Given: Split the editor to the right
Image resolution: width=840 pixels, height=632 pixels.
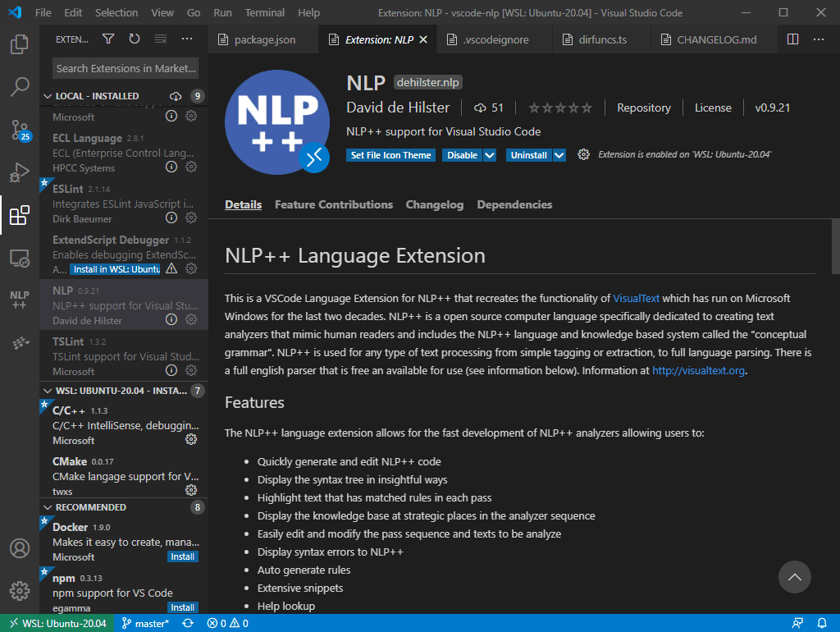Looking at the screenshot, I should pos(792,39).
